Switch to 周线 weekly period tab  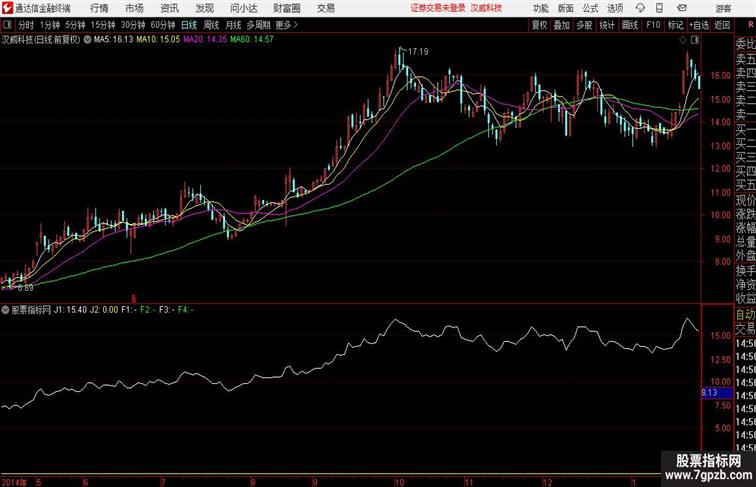(211, 25)
